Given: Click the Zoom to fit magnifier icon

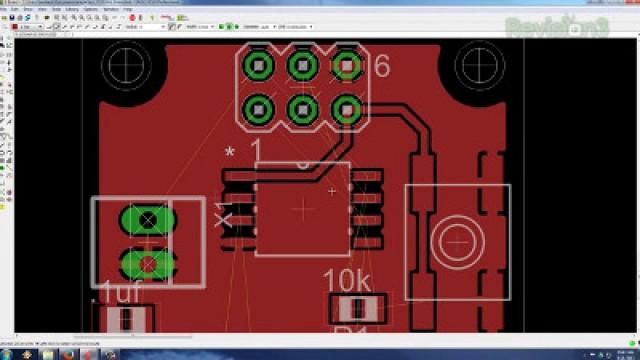Looking at the screenshot, I should 73,18.
